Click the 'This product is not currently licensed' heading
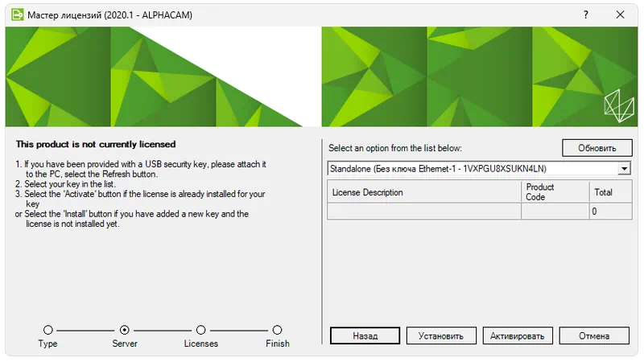 (96, 144)
